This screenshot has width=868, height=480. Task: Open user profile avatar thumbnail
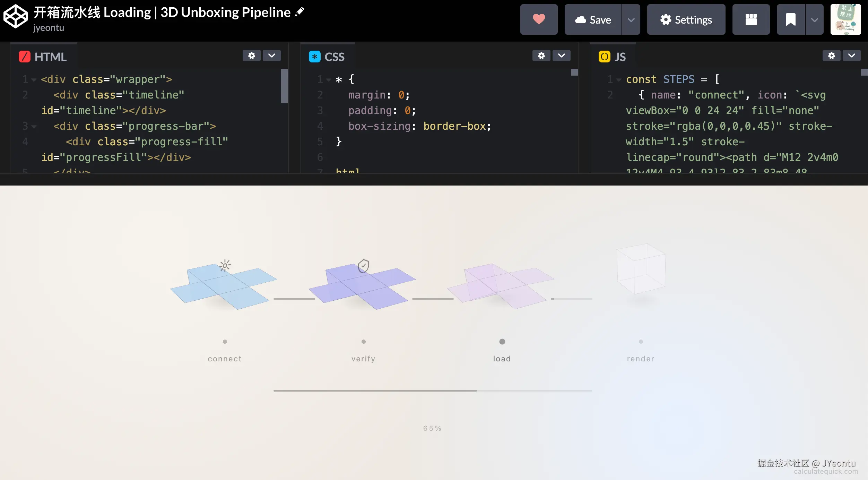(845, 19)
